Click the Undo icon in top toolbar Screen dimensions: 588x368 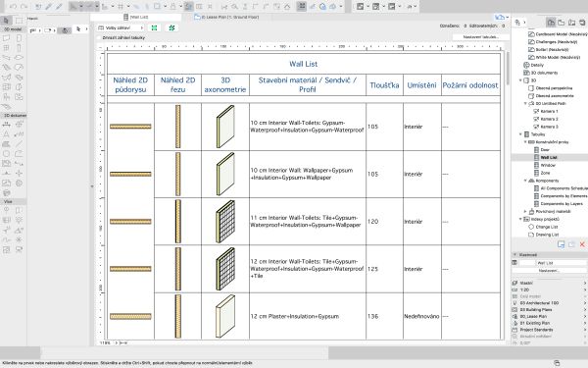[13, 7]
